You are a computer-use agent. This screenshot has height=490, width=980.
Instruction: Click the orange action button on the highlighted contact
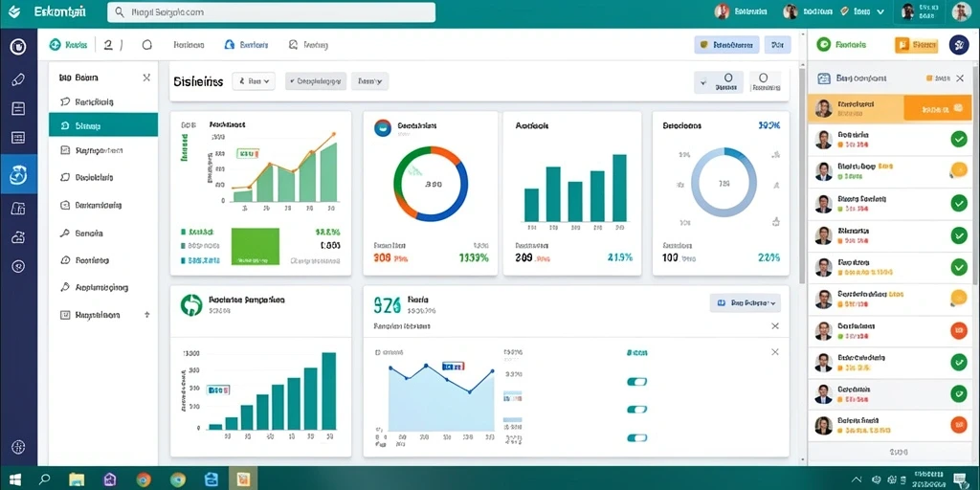pyautogui.click(x=938, y=108)
